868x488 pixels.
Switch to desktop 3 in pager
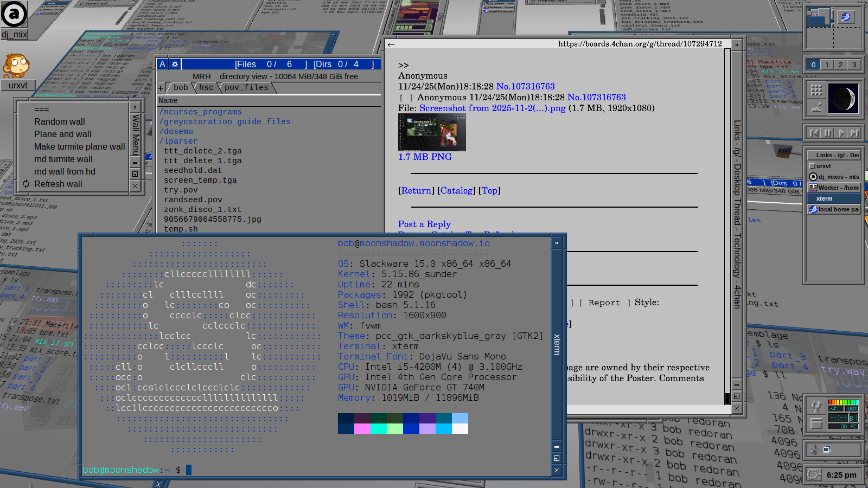coord(854,65)
